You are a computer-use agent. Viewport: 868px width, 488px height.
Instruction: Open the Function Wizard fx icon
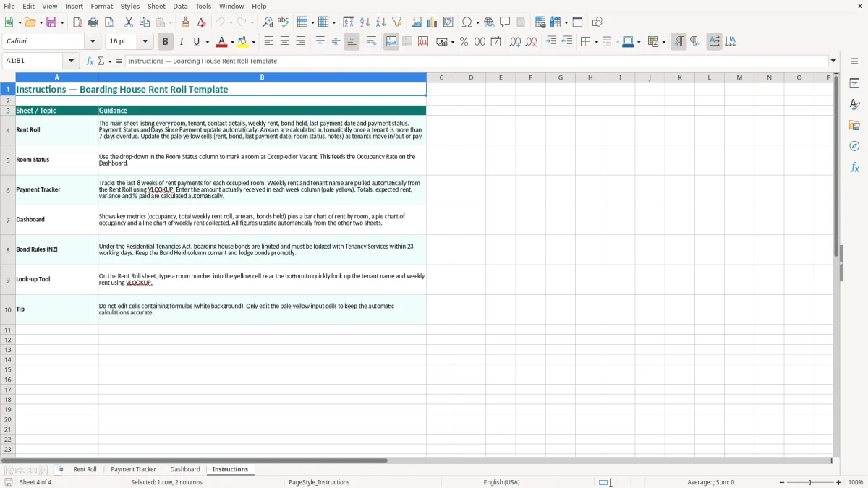90,61
